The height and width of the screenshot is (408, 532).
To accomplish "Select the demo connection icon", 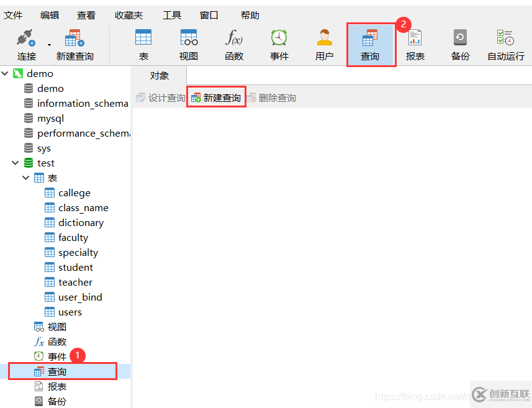I will (17, 73).
